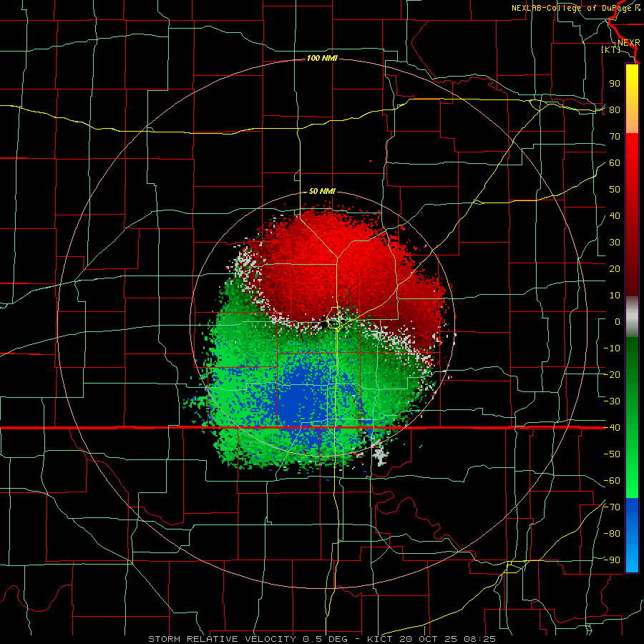Click the -90 value on the velocity scale

(612, 560)
